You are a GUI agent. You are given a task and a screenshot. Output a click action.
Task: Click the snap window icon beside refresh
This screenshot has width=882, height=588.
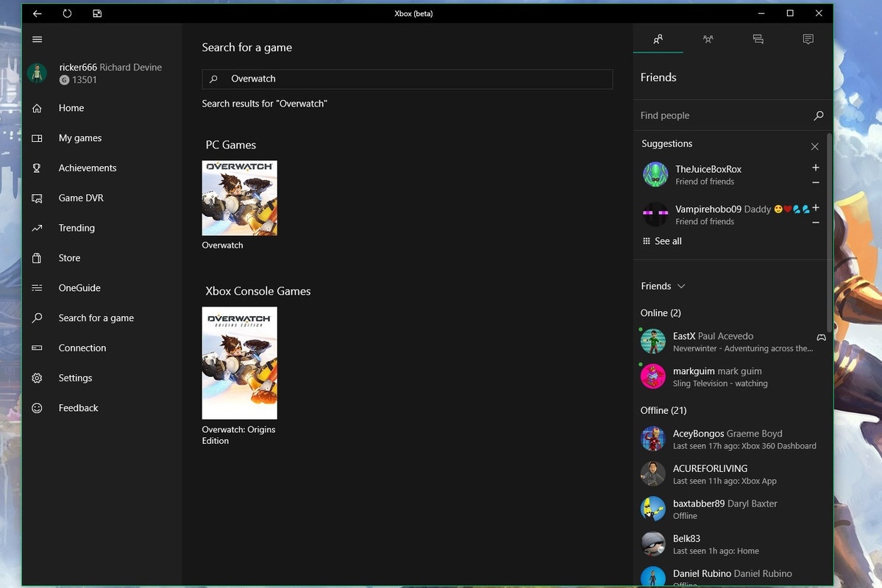click(x=97, y=13)
